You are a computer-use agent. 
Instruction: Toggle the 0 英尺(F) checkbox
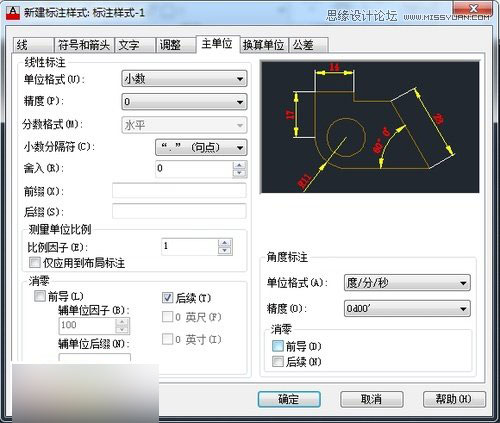(x=167, y=317)
